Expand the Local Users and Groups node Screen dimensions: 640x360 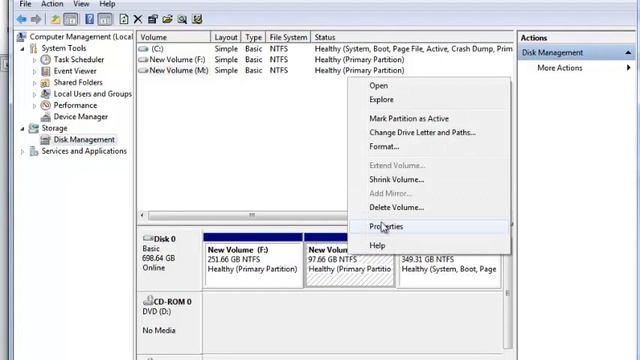click(x=35, y=94)
